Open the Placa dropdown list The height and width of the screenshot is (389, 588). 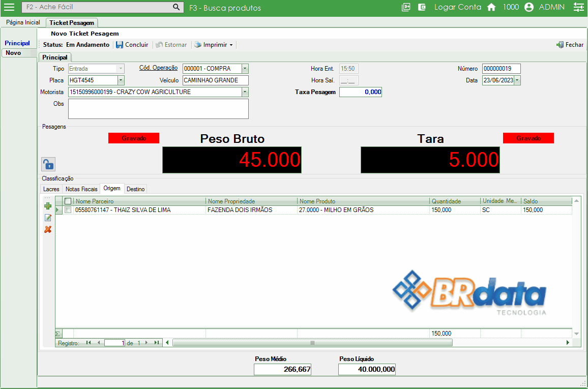[x=121, y=80]
